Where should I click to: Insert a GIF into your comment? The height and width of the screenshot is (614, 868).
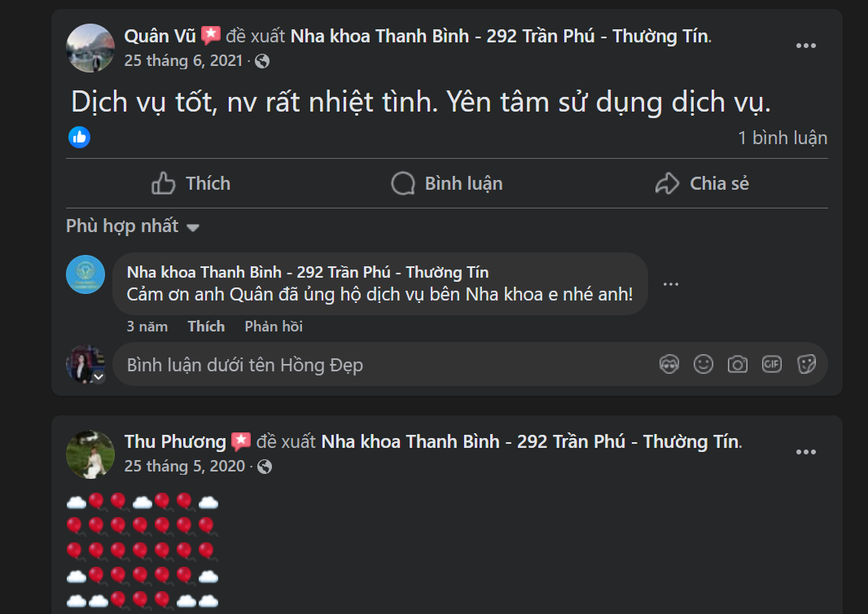click(772, 365)
